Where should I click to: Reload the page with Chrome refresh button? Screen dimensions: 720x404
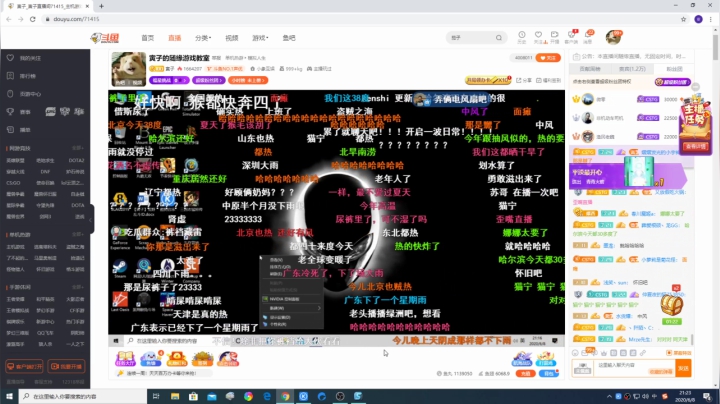coord(33,19)
